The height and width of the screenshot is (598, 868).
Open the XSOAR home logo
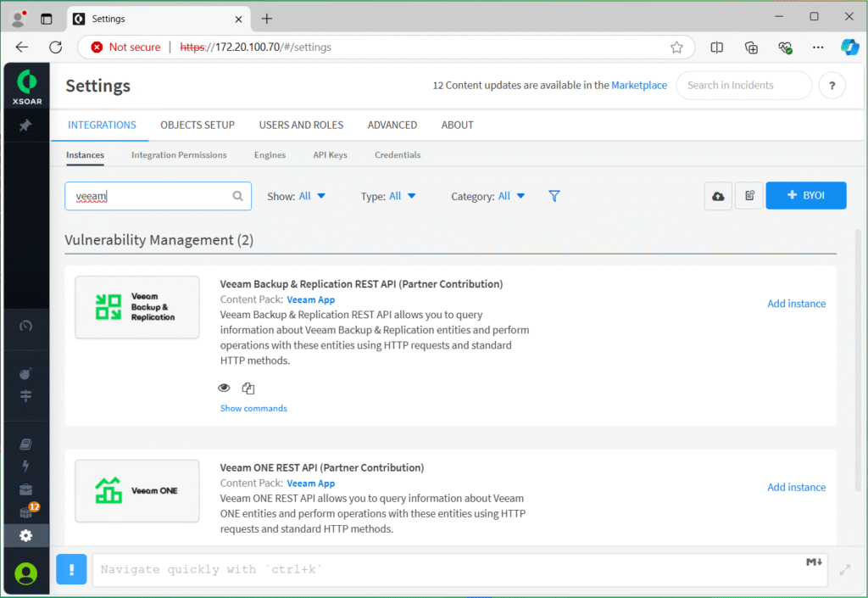coord(27,87)
